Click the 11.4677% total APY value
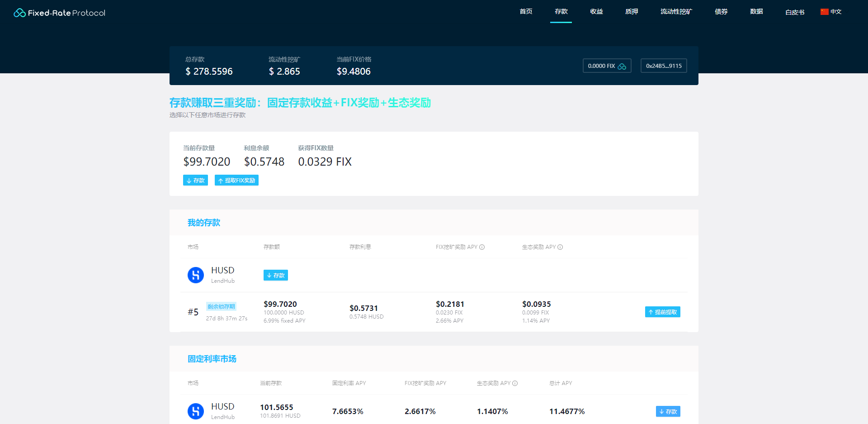The width and height of the screenshot is (868, 424). [567, 411]
